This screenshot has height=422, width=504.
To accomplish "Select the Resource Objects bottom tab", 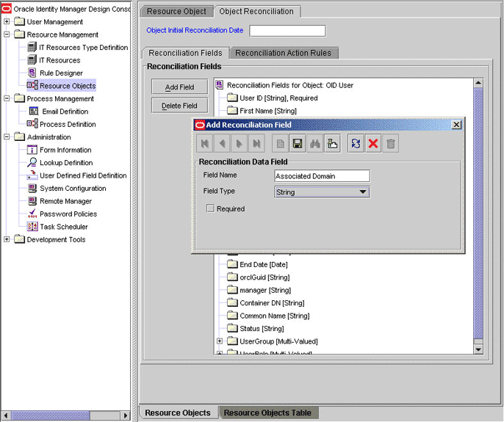I will [178, 412].
